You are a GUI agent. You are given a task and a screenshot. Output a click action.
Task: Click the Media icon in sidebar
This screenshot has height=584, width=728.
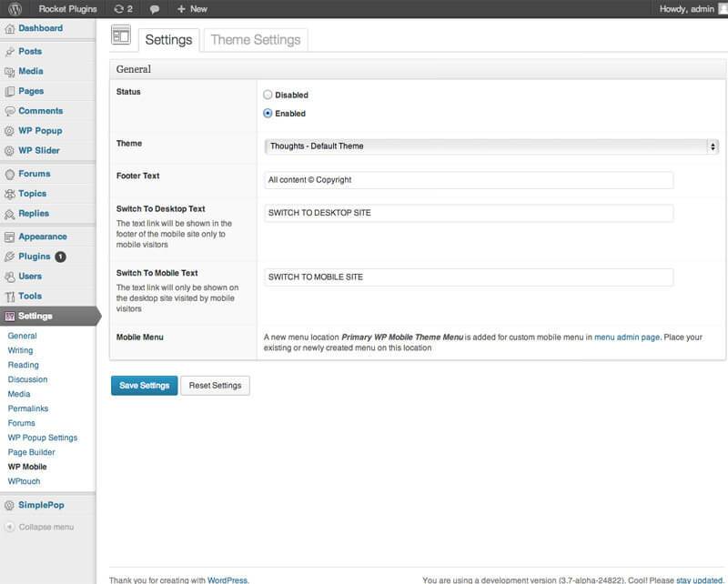pyautogui.click(x=9, y=72)
